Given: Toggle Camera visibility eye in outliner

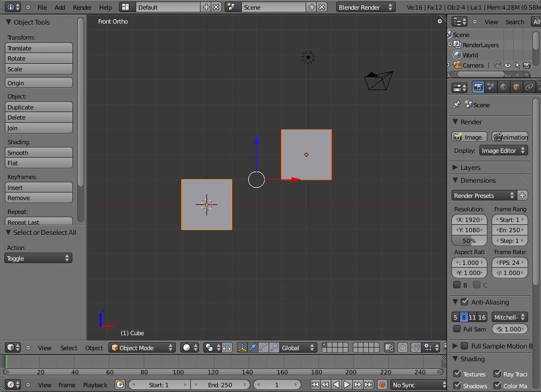Looking at the screenshot, I should pyautogui.click(x=507, y=65).
